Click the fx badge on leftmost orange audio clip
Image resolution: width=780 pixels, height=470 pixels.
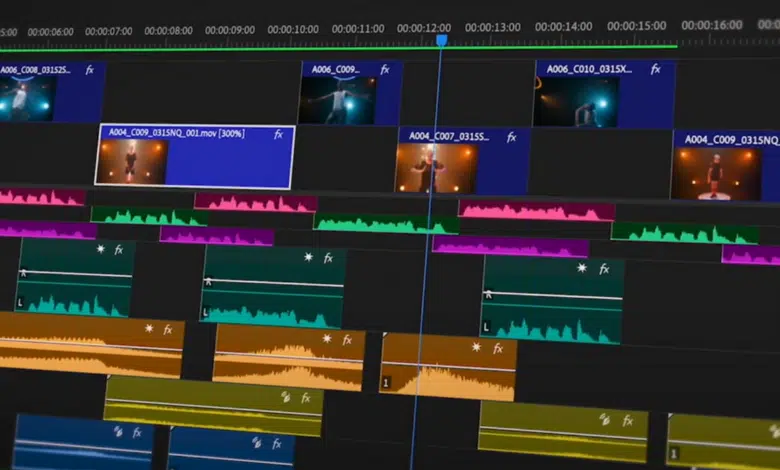click(168, 329)
